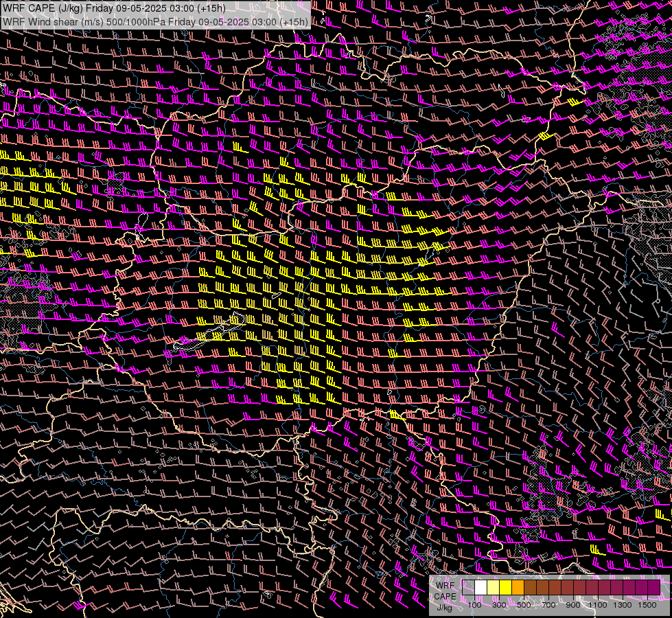Click the transparent first CAPE legend swatch
The width and height of the screenshot is (672, 618).
click(468, 587)
